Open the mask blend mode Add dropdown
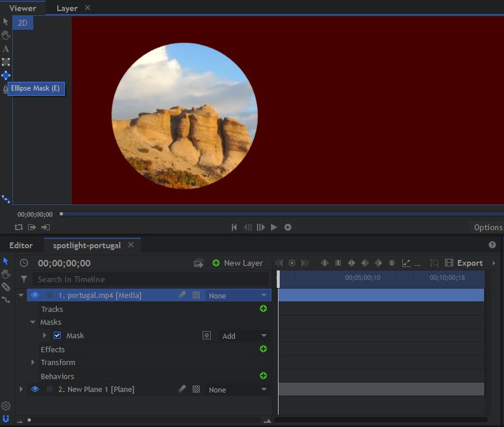The width and height of the screenshot is (504, 427). (x=244, y=336)
